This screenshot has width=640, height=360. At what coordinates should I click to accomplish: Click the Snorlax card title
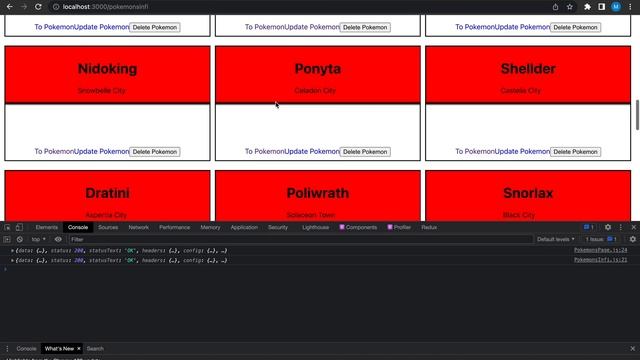click(x=528, y=193)
